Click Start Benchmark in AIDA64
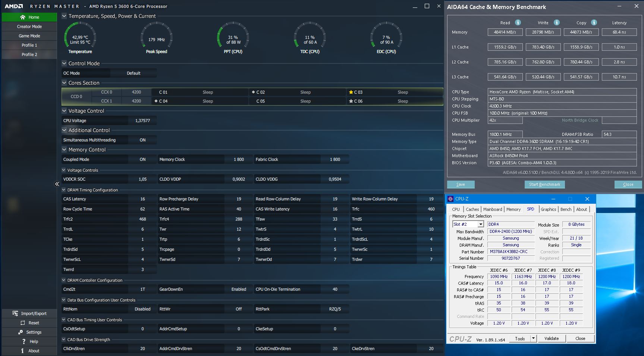This screenshot has width=644, height=356. tap(544, 184)
